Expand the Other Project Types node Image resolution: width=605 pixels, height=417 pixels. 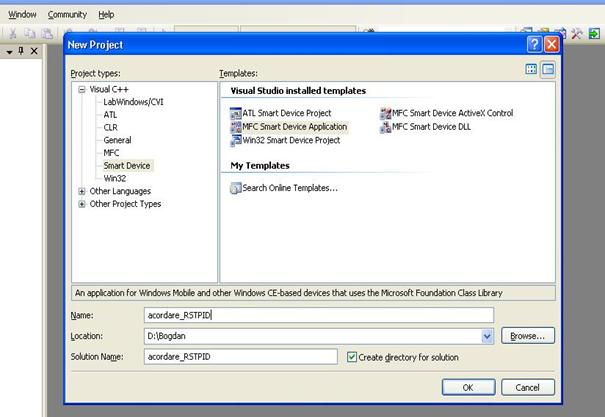click(x=82, y=204)
